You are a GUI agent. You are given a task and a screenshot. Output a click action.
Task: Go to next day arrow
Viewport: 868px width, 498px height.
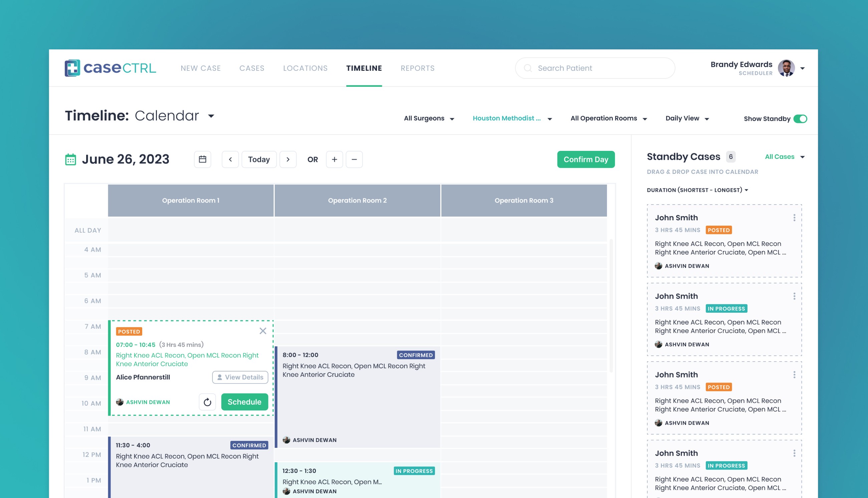(288, 160)
